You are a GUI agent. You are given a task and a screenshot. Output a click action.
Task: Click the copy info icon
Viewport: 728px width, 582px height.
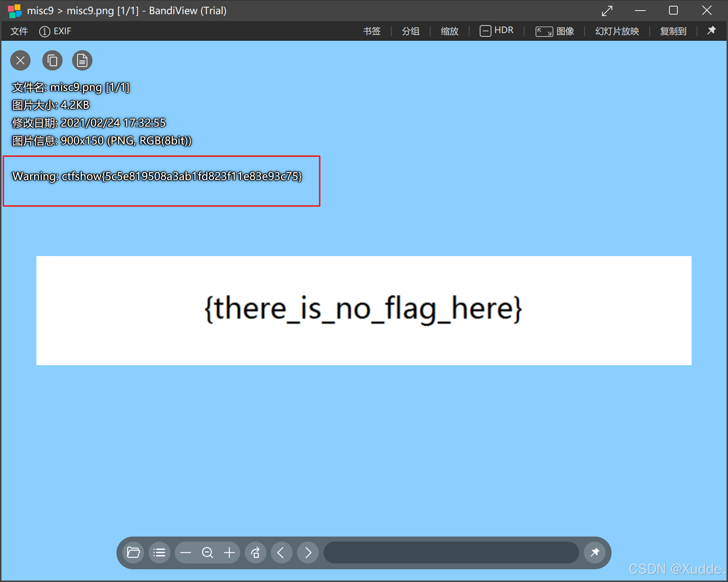tap(52, 60)
